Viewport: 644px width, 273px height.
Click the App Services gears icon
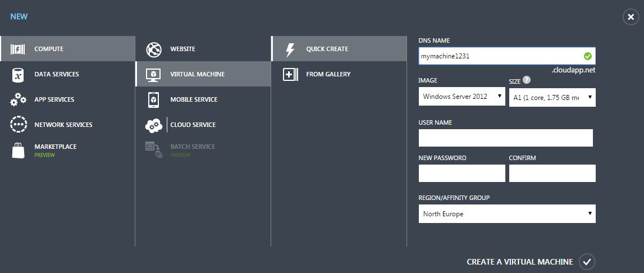(18, 99)
